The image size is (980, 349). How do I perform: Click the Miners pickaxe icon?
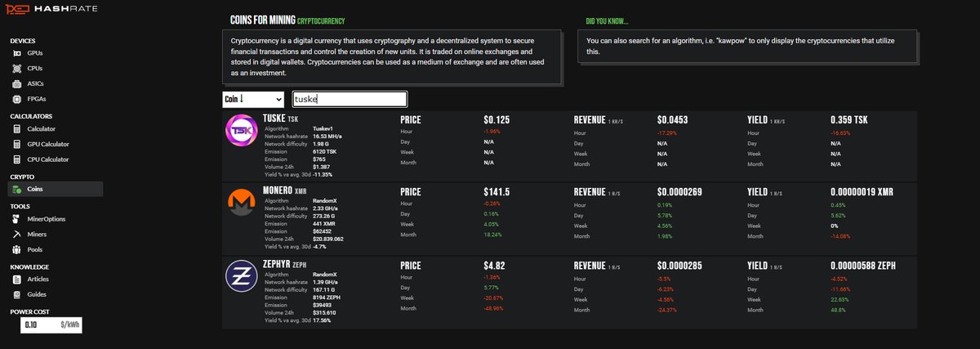point(17,235)
